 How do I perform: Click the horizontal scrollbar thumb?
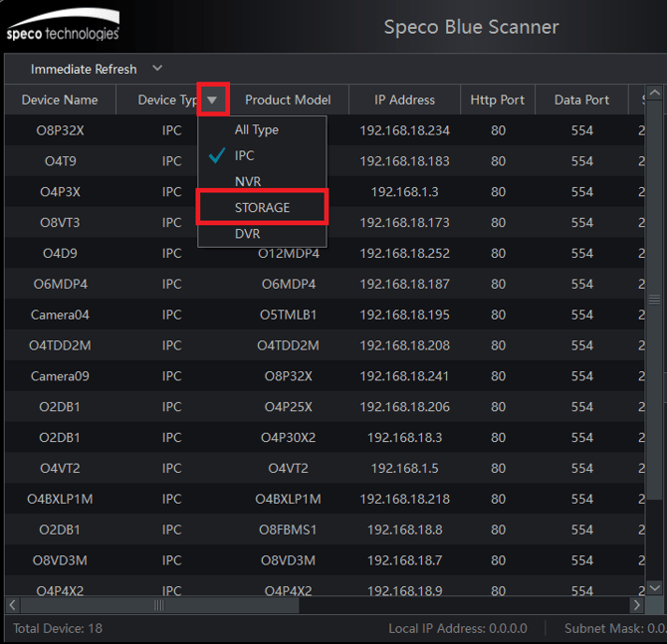click(159, 604)
